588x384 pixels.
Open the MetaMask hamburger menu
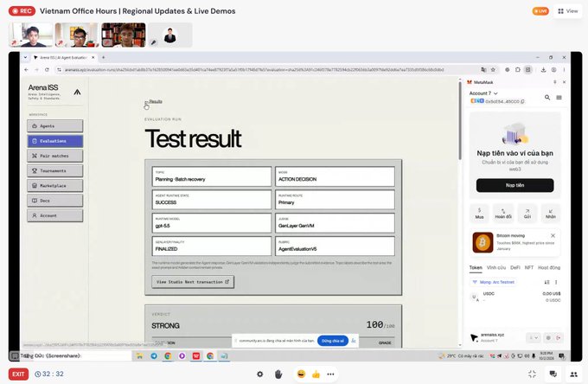tap(559, 98)
